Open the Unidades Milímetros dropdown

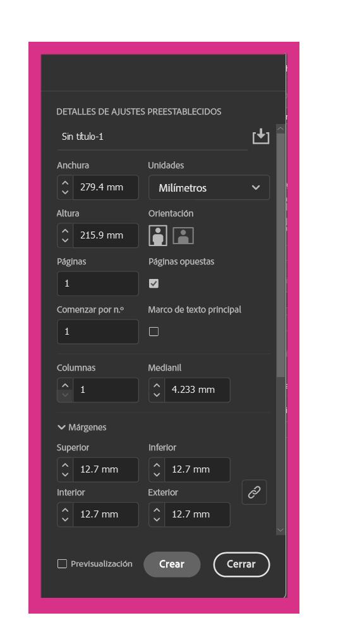click(x=209, y=188)
